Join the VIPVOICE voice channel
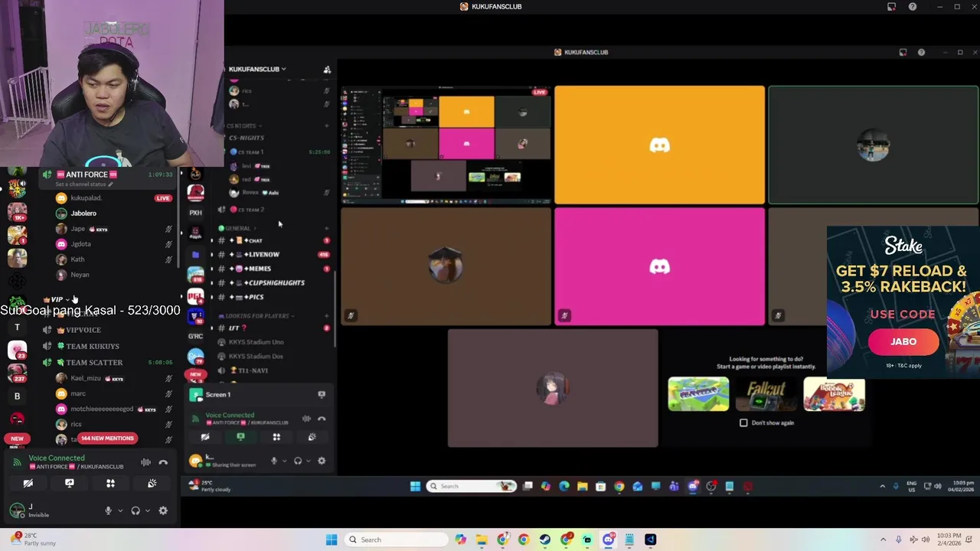This screenshot has height=551, width=980. [83, 330]
